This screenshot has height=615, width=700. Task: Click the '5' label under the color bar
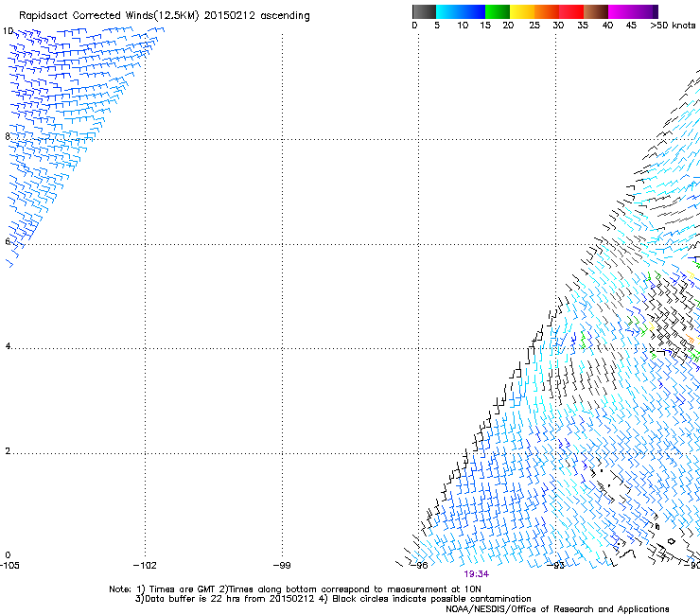pos(437,26)
